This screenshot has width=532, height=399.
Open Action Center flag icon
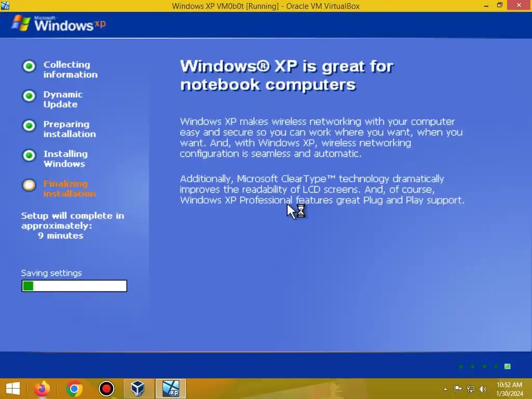(458, 389)
